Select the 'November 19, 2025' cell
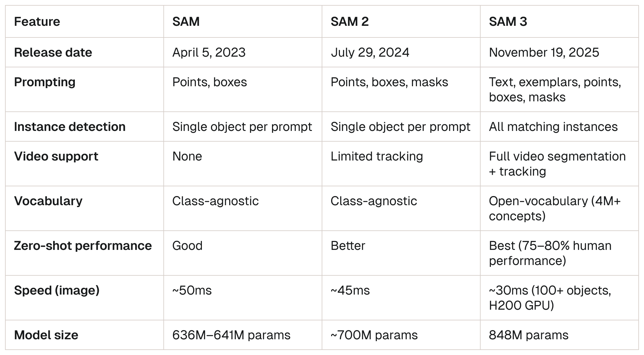644x355 pixels. click(x=544, y=52)
